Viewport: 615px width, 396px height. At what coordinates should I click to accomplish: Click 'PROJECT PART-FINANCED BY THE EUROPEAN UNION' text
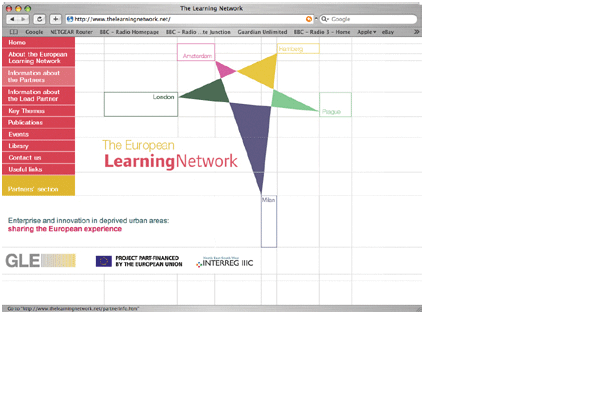point(149,261)
